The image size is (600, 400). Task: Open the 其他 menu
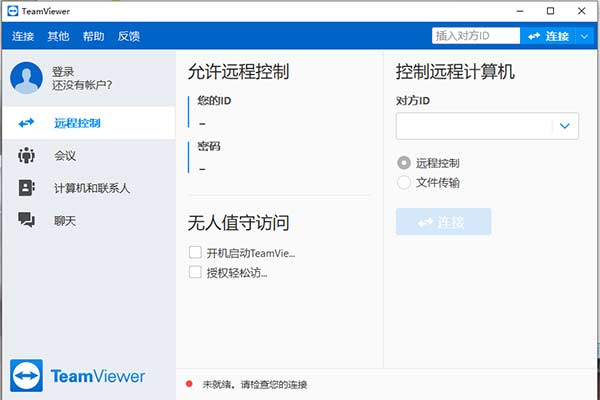click(58, 36)
